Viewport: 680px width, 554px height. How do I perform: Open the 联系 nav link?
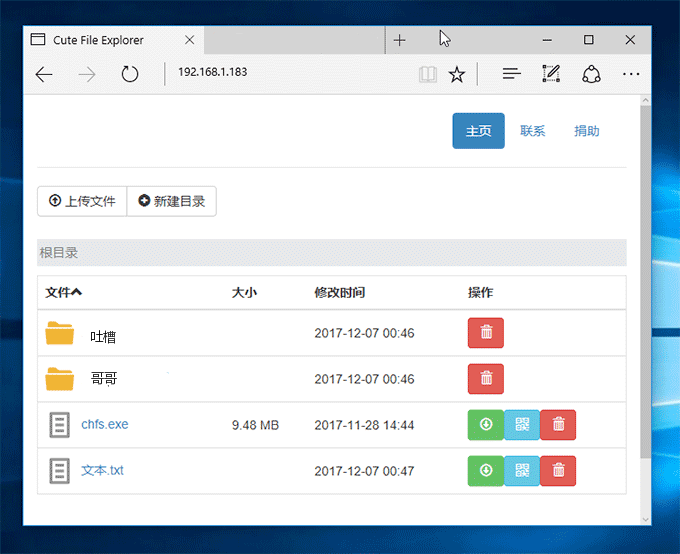point(533,131)
